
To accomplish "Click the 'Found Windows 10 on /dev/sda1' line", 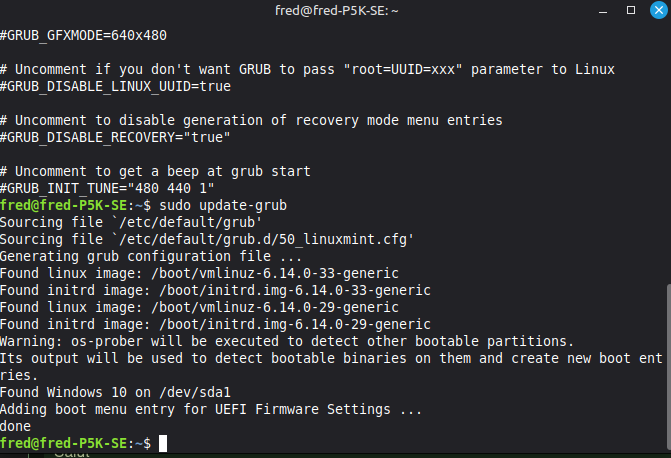I will 120,392.
